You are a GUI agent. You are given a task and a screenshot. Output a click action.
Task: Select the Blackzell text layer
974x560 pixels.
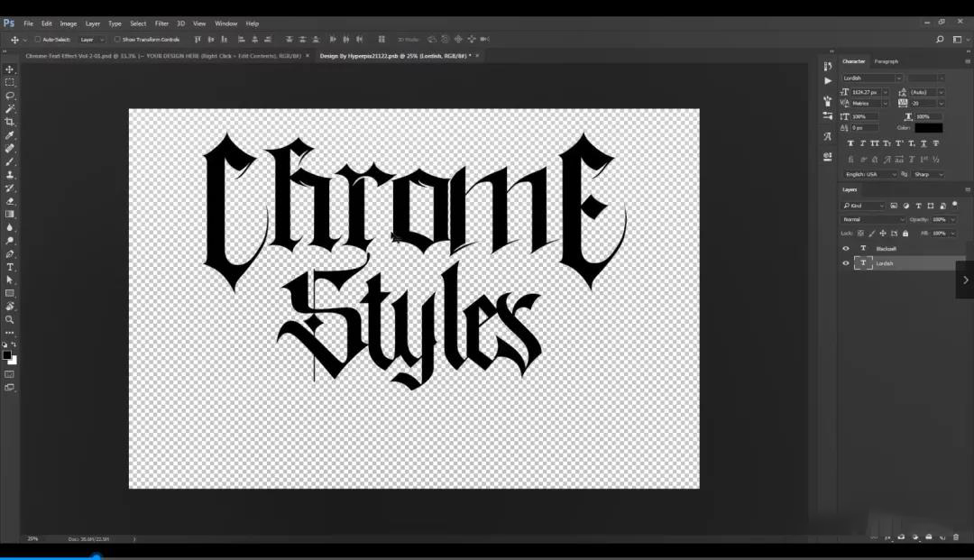coord(886,248)
